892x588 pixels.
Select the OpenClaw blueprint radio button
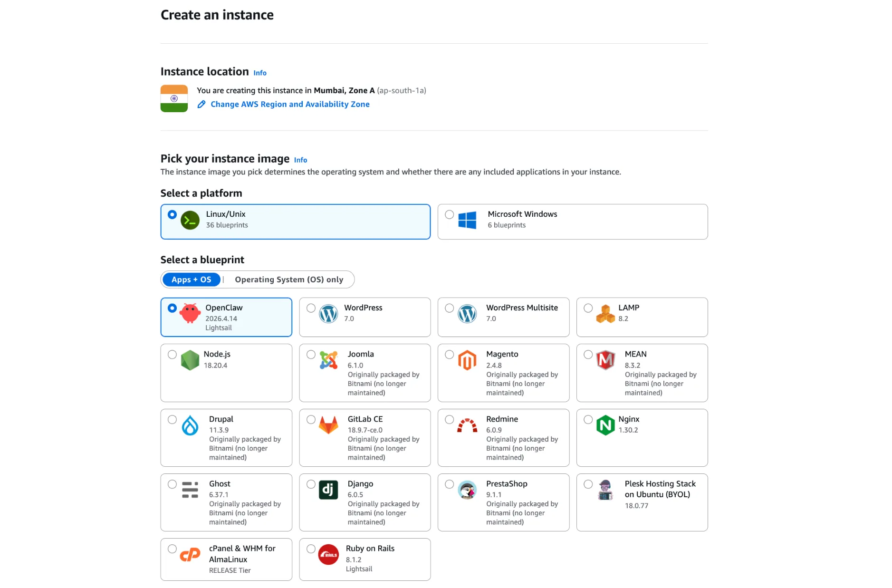(x=172, y=308)
